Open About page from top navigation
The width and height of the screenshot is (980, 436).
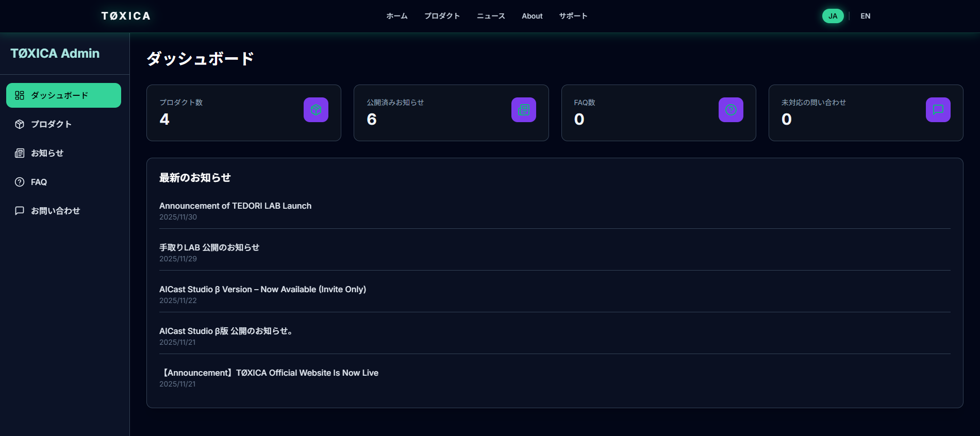532,16
